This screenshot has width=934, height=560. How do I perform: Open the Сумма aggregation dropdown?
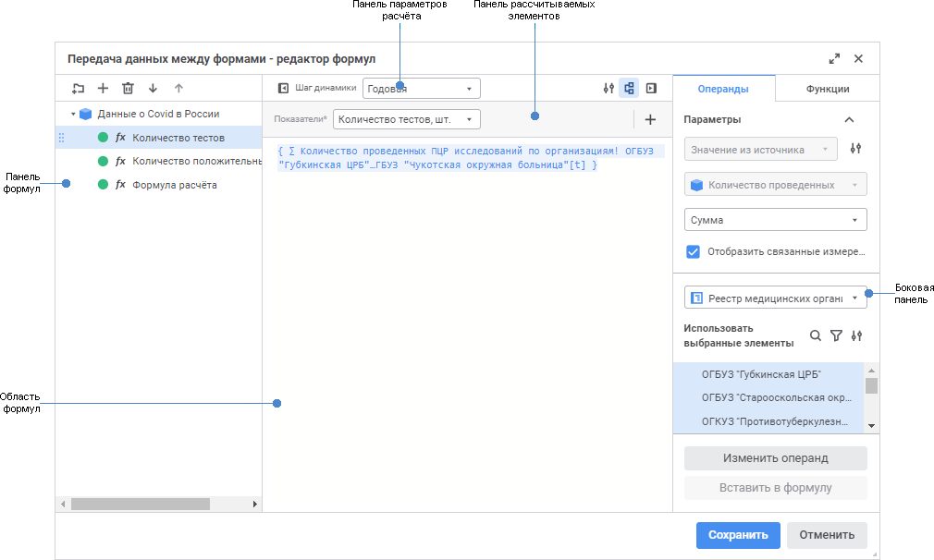click(775, 220)
